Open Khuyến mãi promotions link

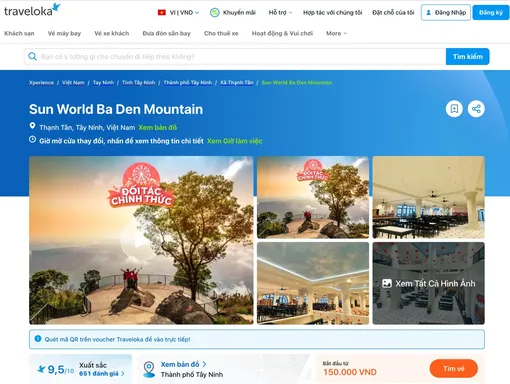click(239, 13)
